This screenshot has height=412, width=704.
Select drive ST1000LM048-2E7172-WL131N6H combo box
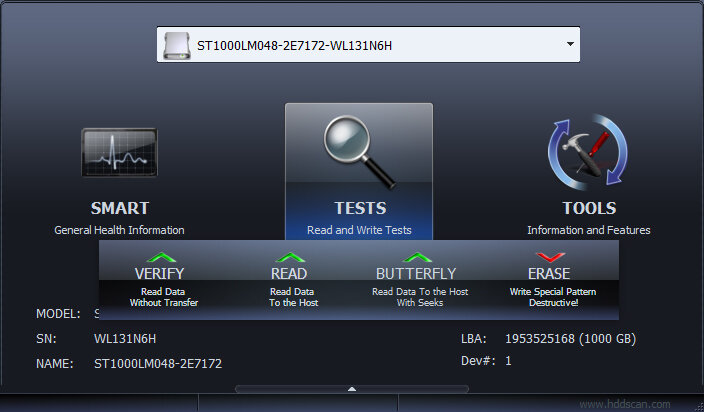tap(368, 44)
